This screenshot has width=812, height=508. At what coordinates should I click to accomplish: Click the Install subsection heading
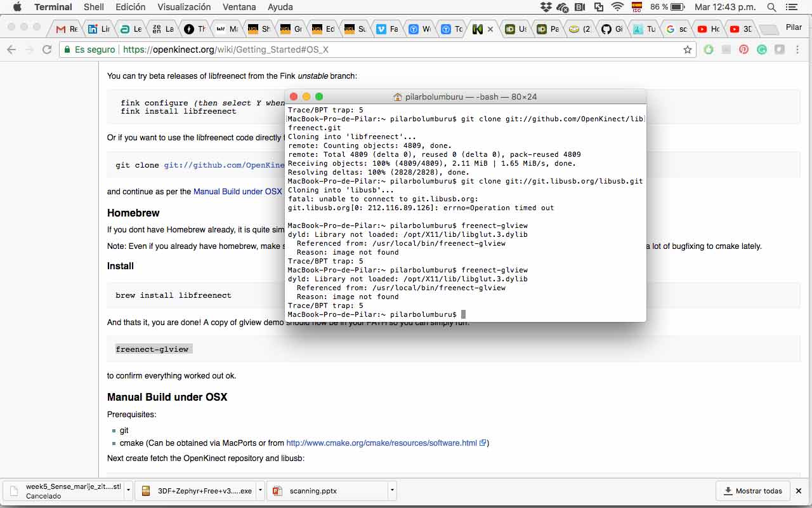point(121,266)
